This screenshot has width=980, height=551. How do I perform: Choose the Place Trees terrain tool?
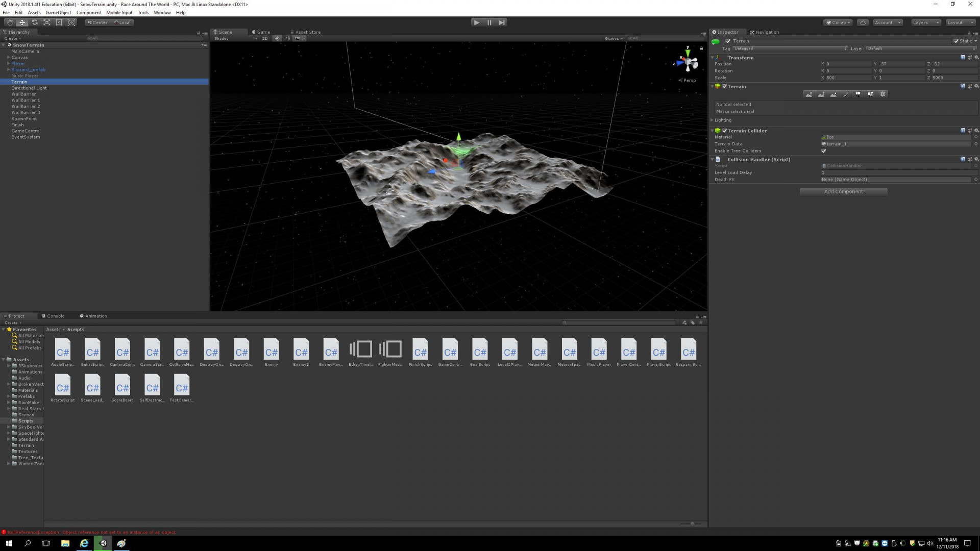pyautogui.click(x=858, y=94)
